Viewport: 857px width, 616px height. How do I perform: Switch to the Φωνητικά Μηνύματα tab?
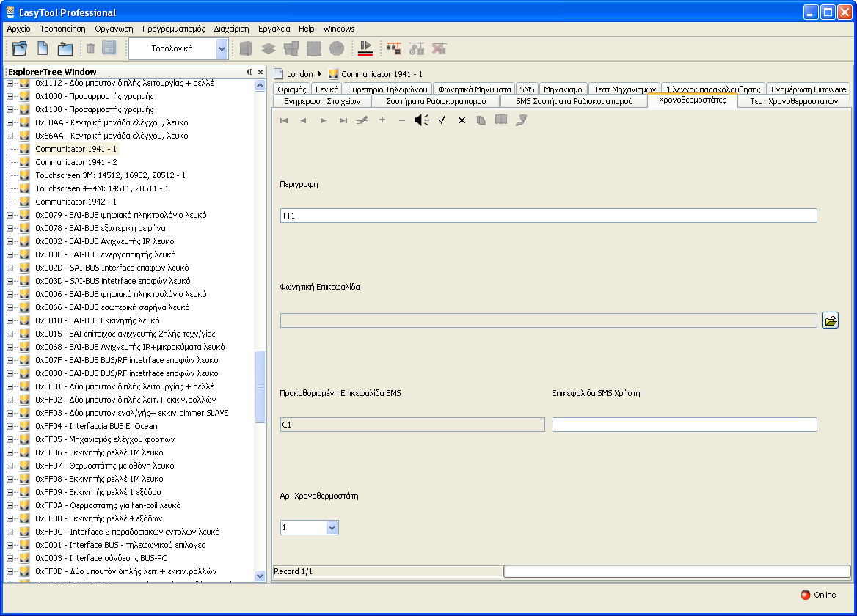click(x=475, y=89)
